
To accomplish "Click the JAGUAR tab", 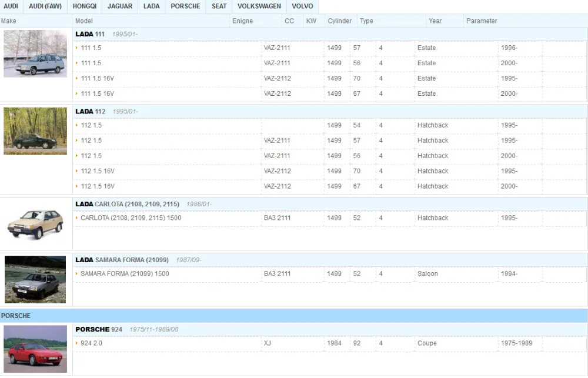I will click(x=119, y=6).
